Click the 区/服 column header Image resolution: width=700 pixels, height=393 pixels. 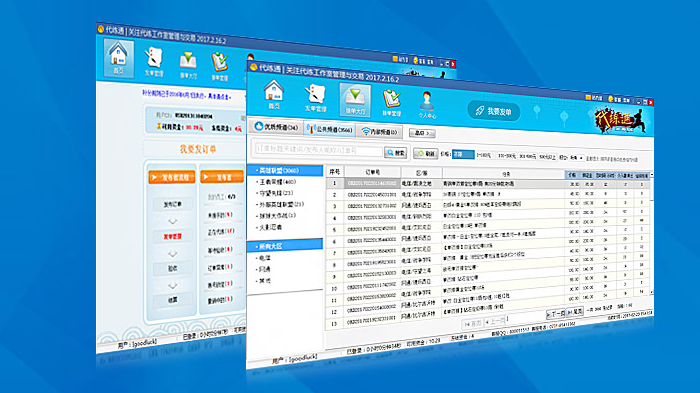click(421, 172)
